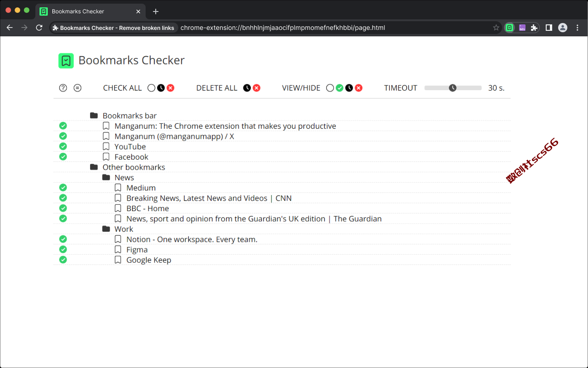Open the Medium bookmark link
The image size is (588, 368).
click(x=141, y=188)
